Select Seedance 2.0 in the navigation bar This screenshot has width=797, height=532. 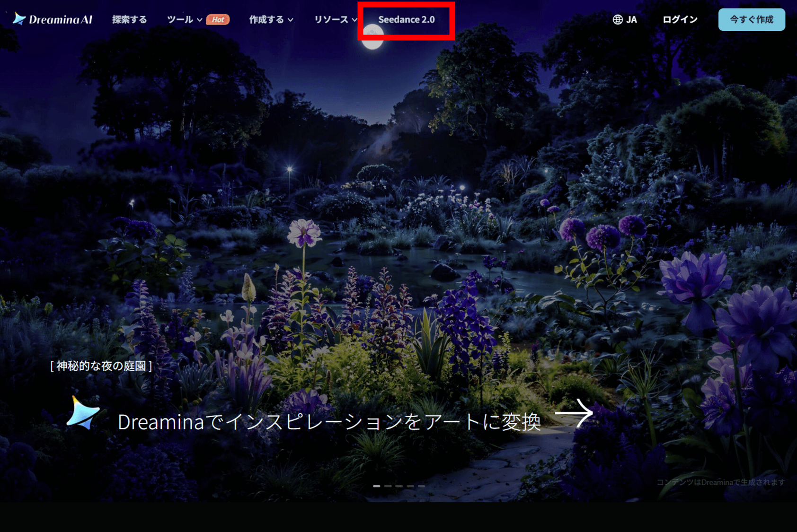(x=406, y=19)
